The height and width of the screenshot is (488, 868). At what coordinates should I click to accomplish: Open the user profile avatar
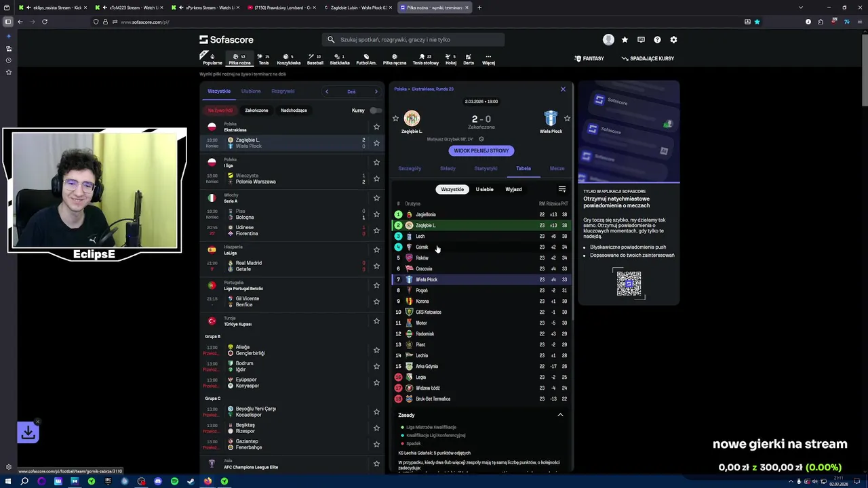(608, 39)
